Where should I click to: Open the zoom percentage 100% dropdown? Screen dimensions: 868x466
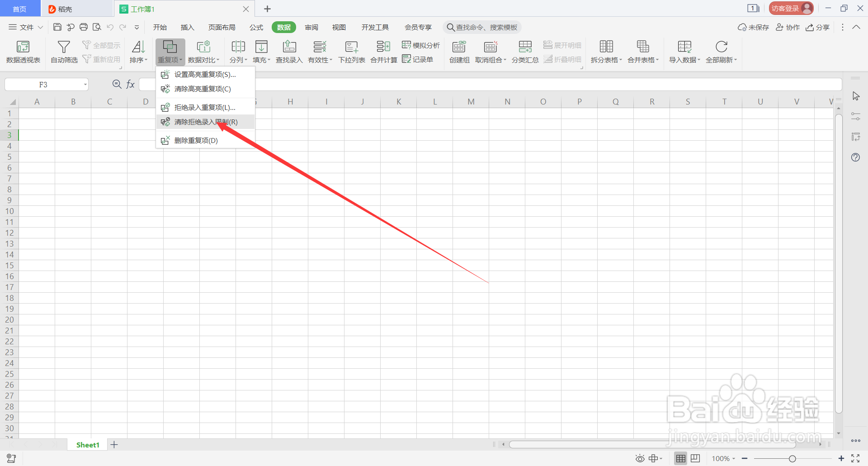[723, 459]
